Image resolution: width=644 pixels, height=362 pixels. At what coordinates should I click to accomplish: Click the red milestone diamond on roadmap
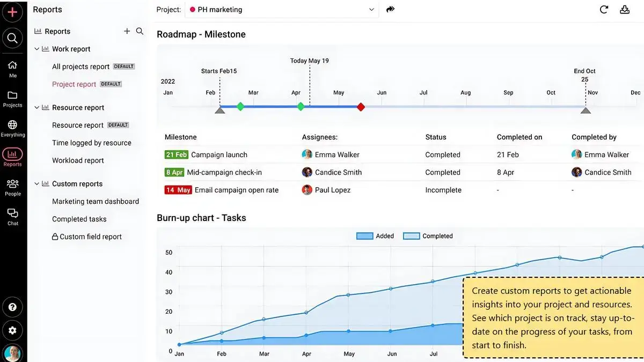pyautogui.click(x=361, y=107)
